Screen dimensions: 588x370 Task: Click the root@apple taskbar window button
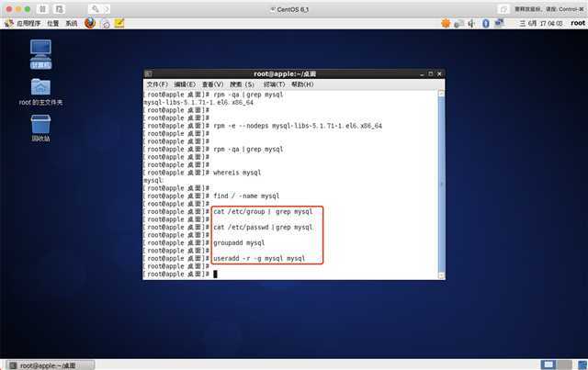(51, 365)
